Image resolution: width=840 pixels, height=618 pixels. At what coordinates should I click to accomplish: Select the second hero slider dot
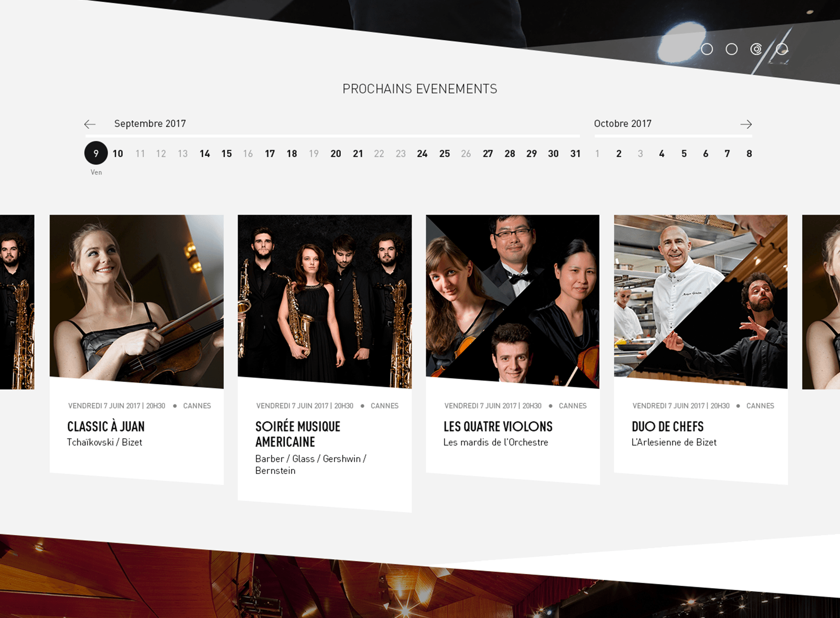click(732, 49)
